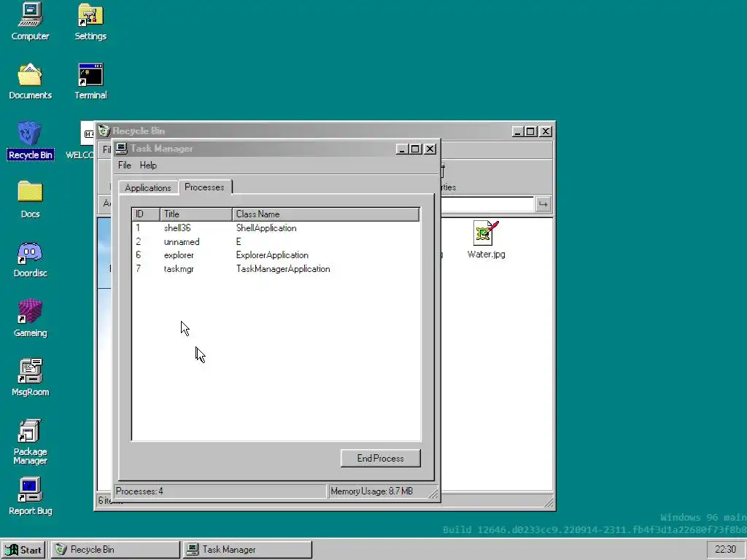
Task: Click the Task Manager taskbar button
Action: coord(247,550)
